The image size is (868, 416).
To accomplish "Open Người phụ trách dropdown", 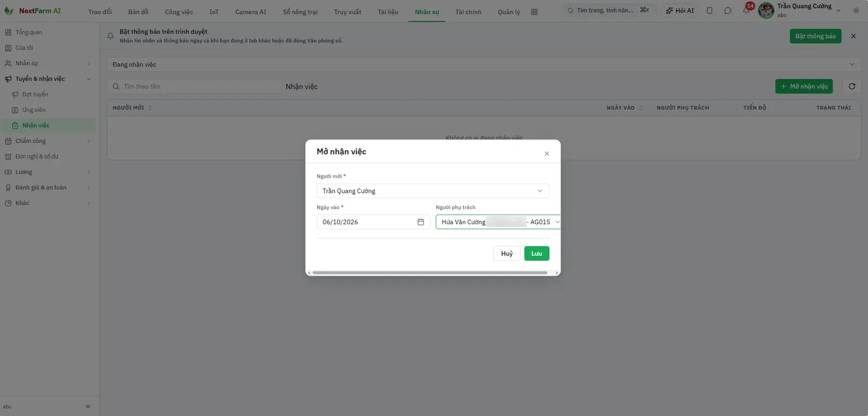I will tap(498, 222).
